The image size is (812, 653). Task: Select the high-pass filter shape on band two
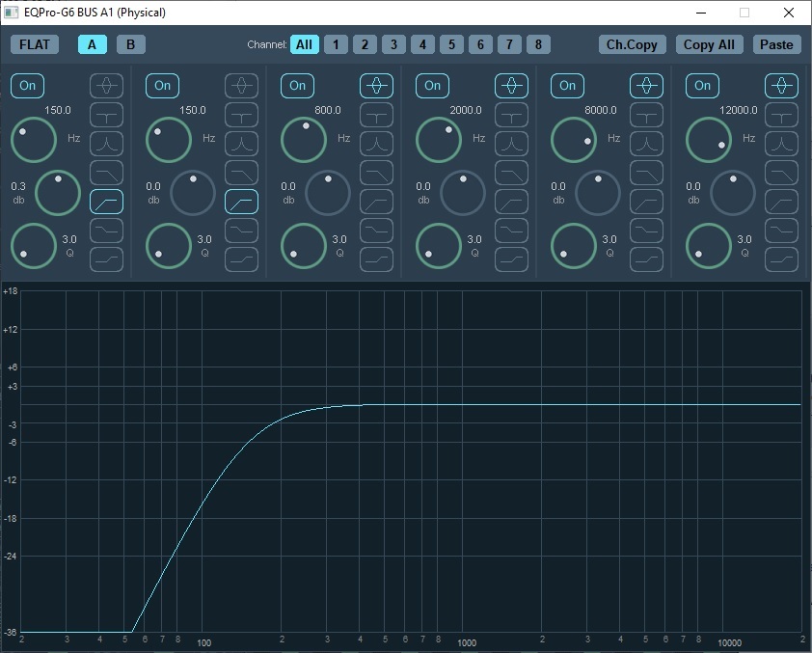click(x=241, y=200)
